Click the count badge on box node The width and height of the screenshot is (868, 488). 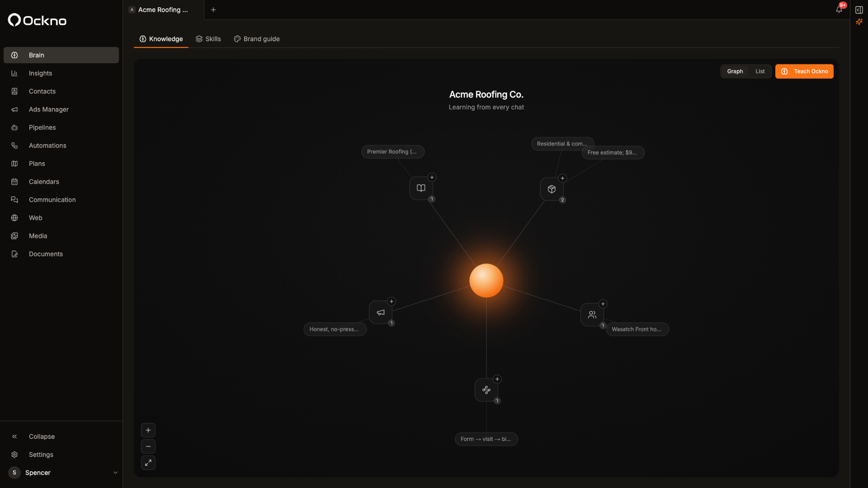(562, 200)
